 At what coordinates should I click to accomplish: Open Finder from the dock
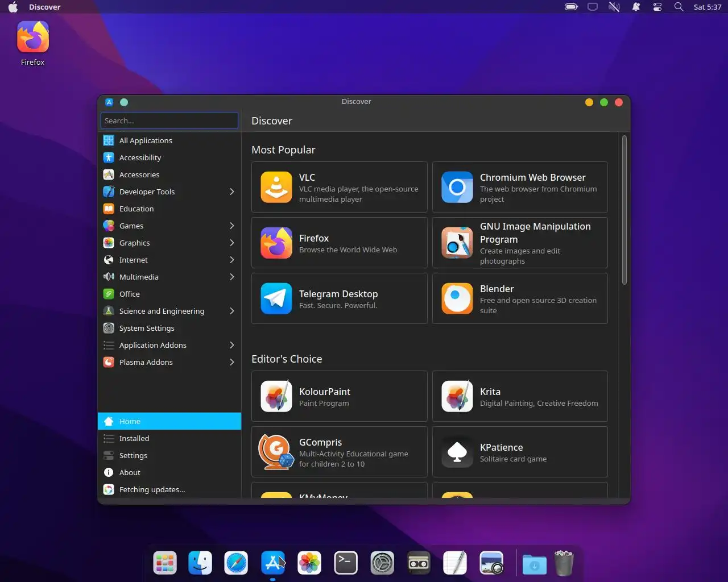point(200,563)
